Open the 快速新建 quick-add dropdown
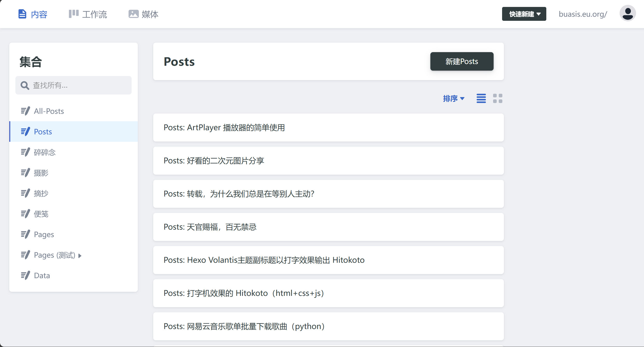 524,14
